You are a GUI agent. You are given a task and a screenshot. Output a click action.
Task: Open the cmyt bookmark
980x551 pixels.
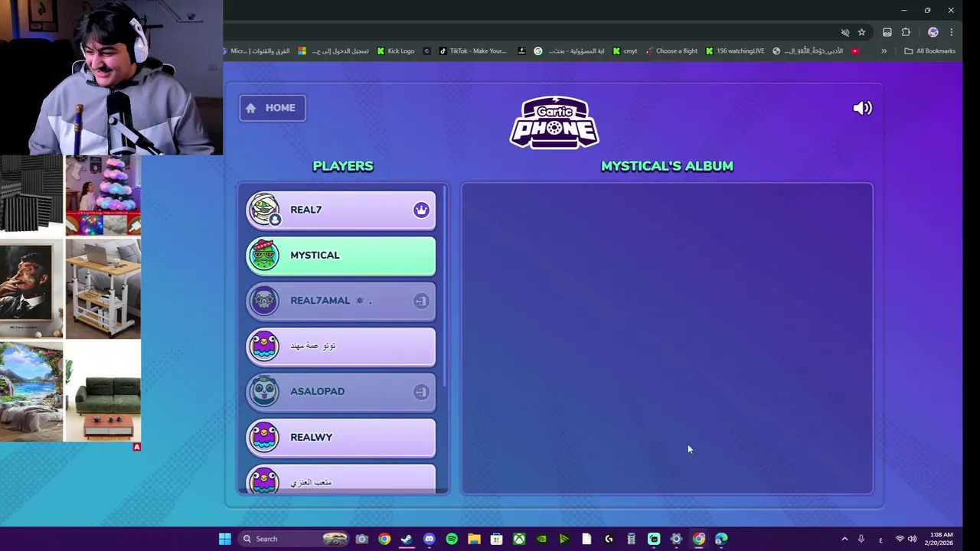coord(624,51)
